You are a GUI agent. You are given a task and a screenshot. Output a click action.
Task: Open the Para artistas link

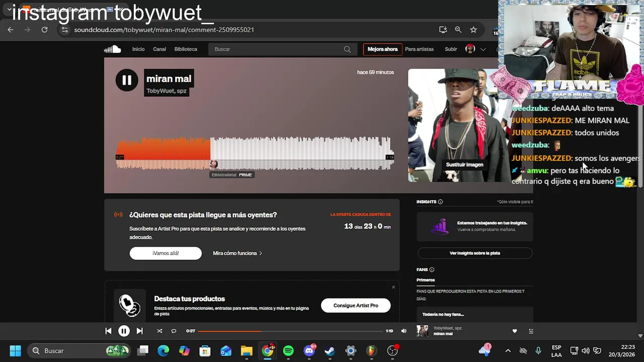[419, 49]
